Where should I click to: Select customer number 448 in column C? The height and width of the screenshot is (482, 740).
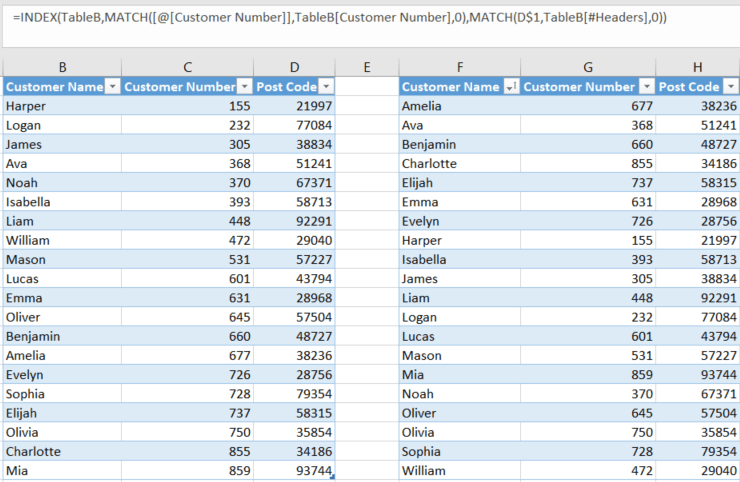[x=187, y=221]
